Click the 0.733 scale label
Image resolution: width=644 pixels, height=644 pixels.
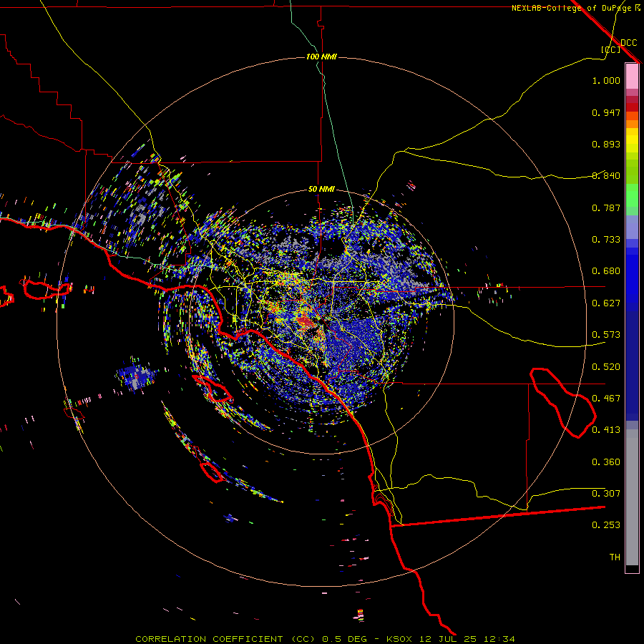point(606,240)
